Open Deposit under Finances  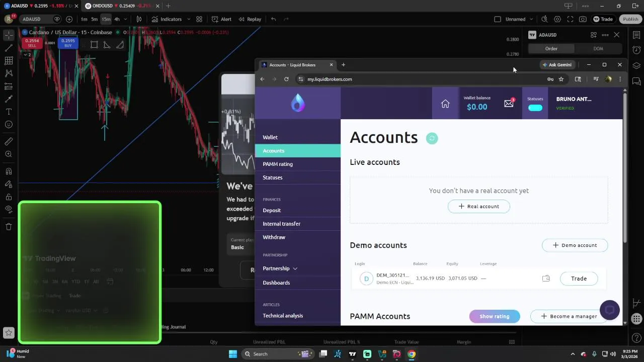298,210
